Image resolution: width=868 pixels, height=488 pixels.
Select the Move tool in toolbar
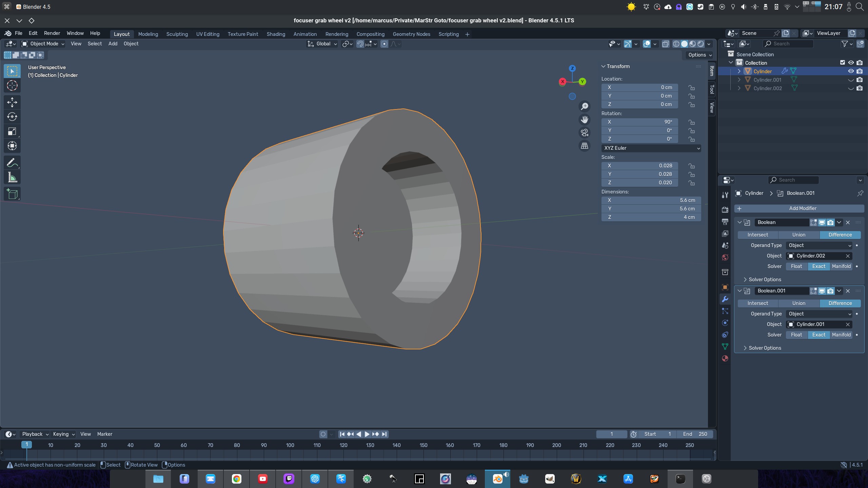pos(12,102)
